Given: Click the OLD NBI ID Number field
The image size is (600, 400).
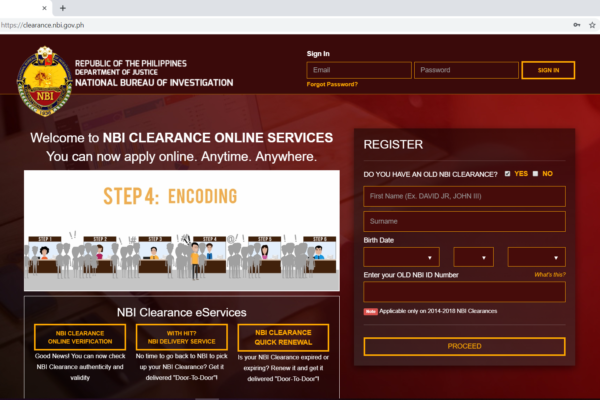Looking at the screenshot, I should [464, 292].
